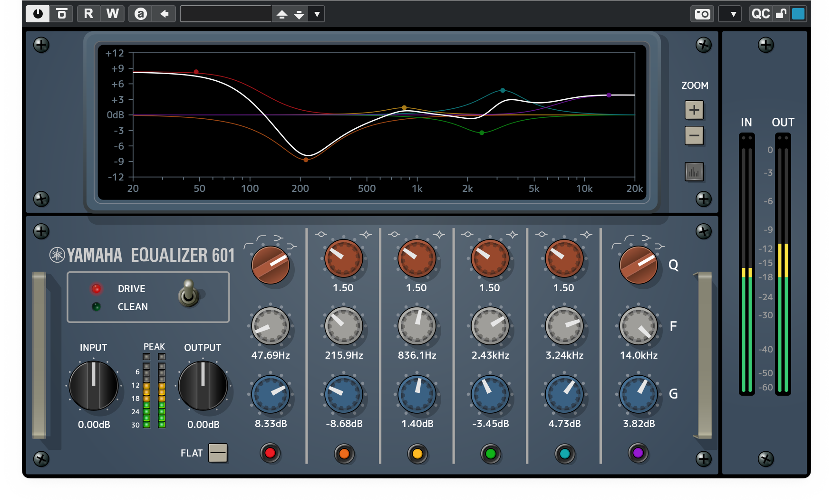The height and width of the screenshot is (504, 833).
Task: Click the high band filter type knob
Action: 639,265
